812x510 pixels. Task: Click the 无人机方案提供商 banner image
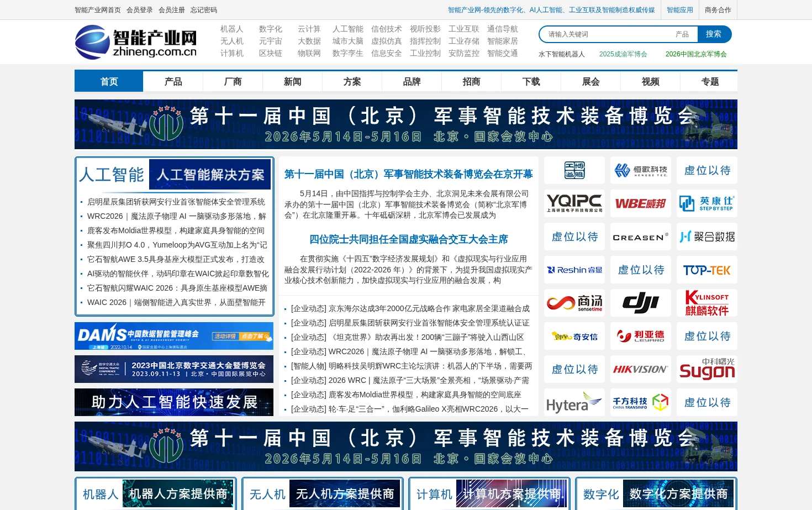(x=344, y=494)
